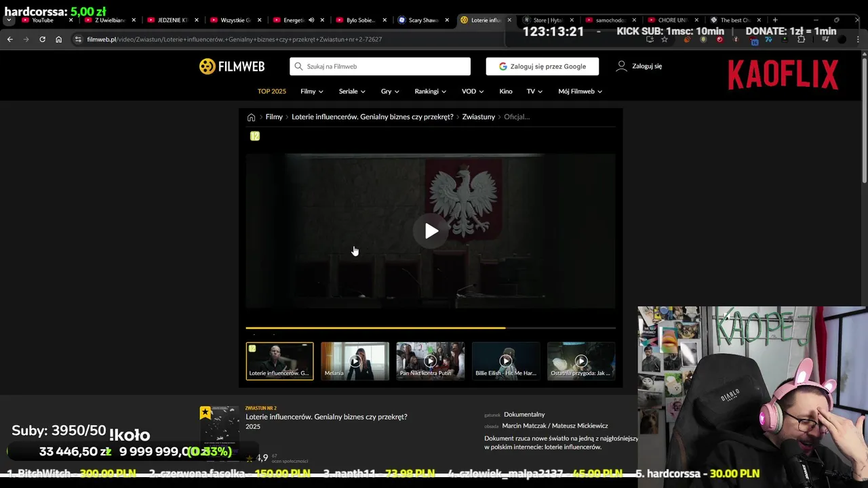
Task: Open the Filmy breadcrumb link
Action: click(x=274, y=117)
